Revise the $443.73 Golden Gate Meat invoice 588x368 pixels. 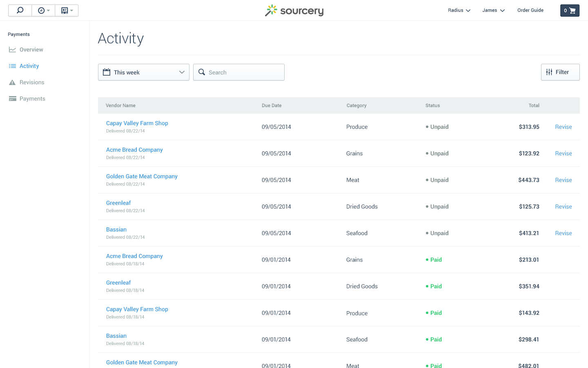(563, 180)
